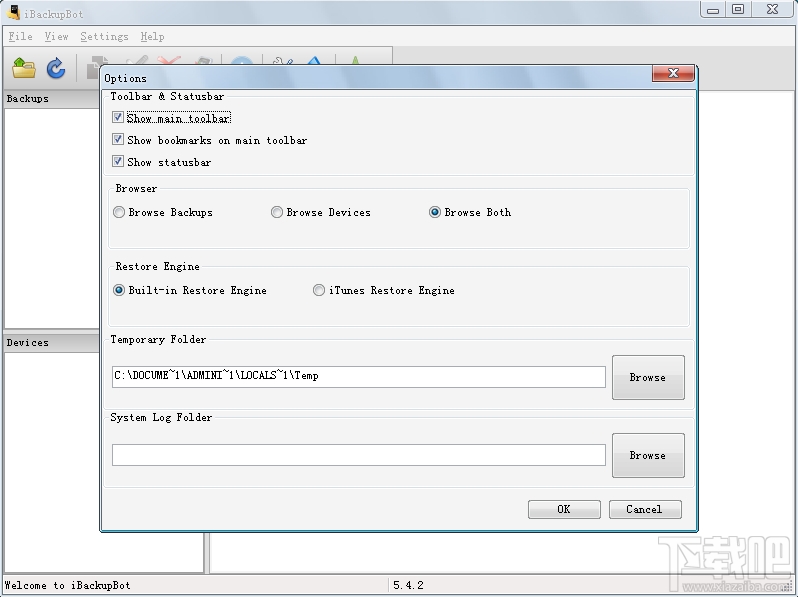The height and width of the screenshot is (597, 798).
Task: Click the Welcome to iBackupBot status text
Action: pos(68,585)
